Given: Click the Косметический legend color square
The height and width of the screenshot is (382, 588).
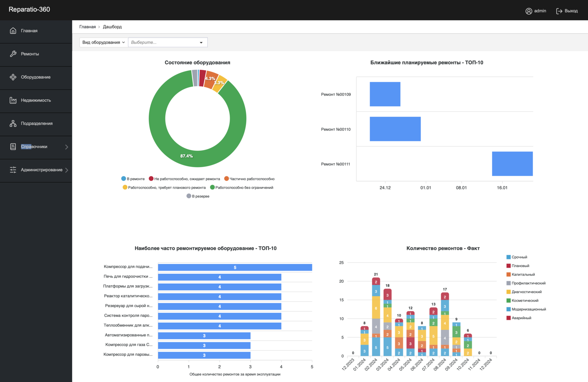Looking at the screenshot, I should pyautogui.click(x=509, y=300).
